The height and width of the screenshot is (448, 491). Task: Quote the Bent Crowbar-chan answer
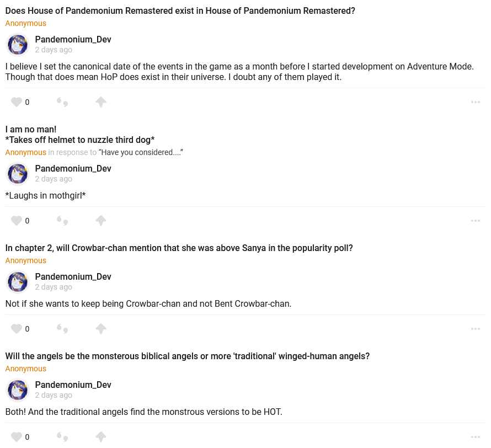[62, 329]
